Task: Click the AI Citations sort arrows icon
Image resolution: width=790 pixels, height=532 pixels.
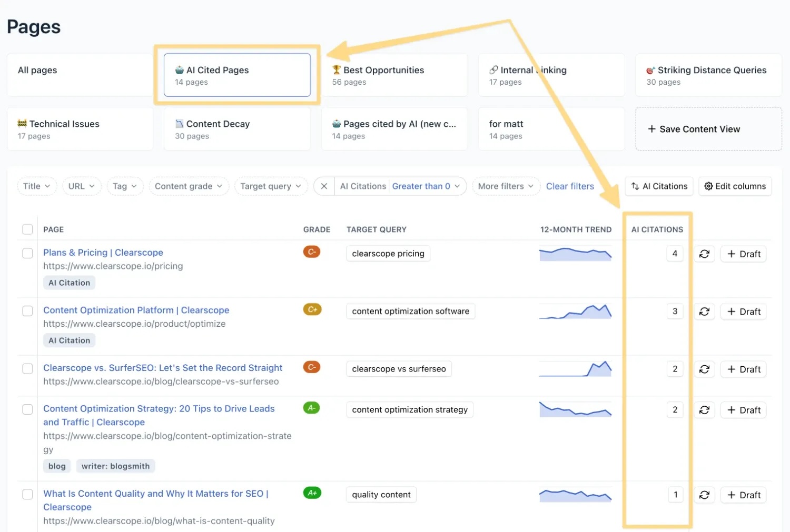Action: (635, 186)
